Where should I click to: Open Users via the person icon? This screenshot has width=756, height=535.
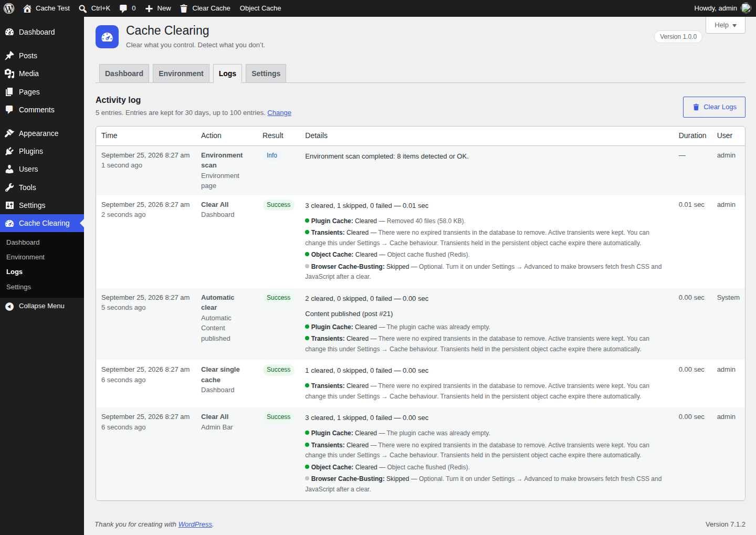[x=9, y=169]
